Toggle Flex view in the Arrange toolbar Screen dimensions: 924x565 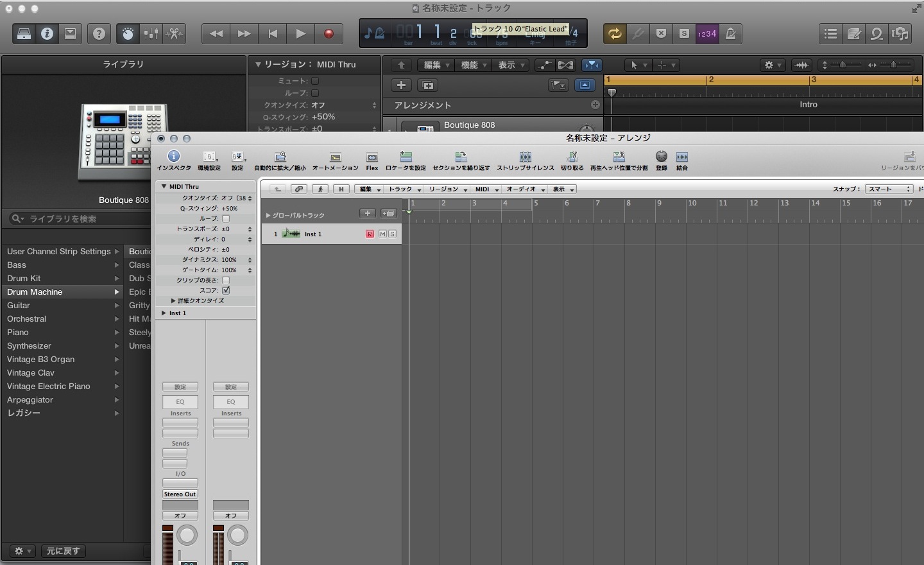coord(372,161)
